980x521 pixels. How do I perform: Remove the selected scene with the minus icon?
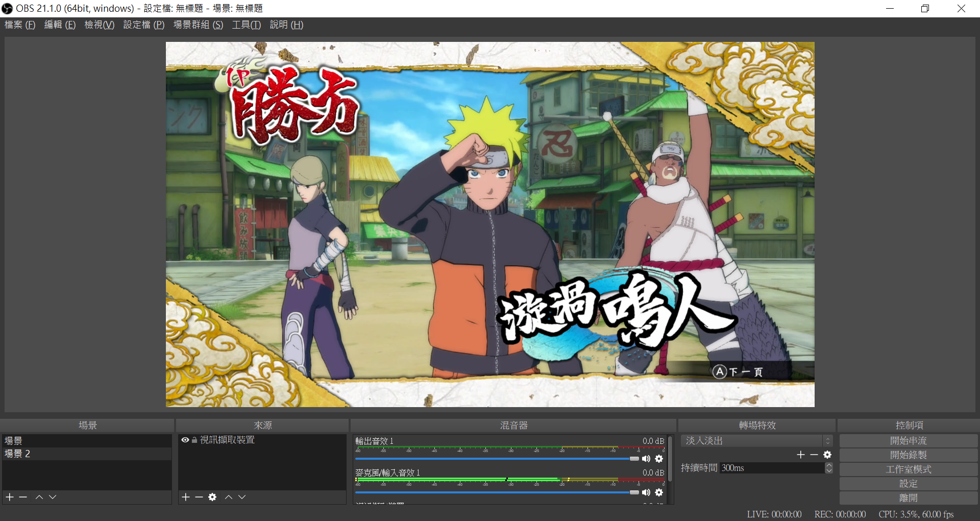[x=23, y=497]
